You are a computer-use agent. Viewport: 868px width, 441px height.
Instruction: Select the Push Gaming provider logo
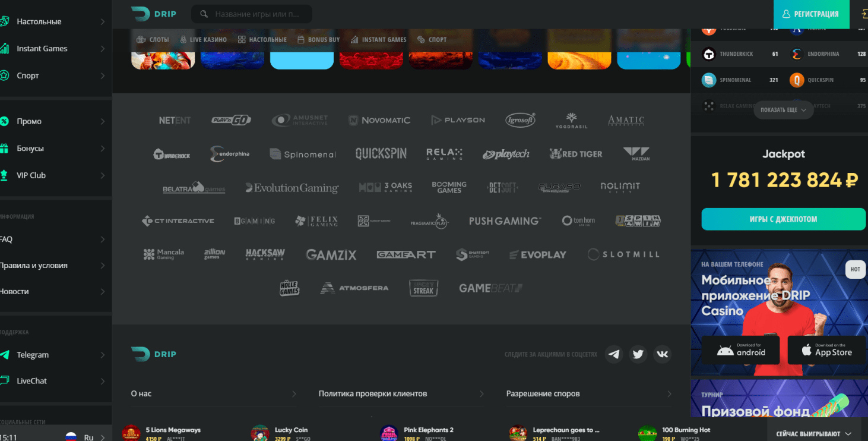[x=505, y=220]
